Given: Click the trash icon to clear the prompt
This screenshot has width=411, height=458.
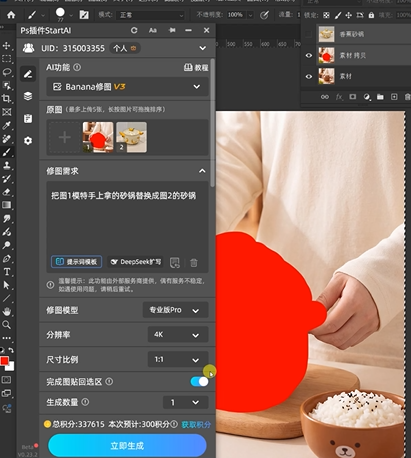Looking at the screenshot, I should click(194, 263).
